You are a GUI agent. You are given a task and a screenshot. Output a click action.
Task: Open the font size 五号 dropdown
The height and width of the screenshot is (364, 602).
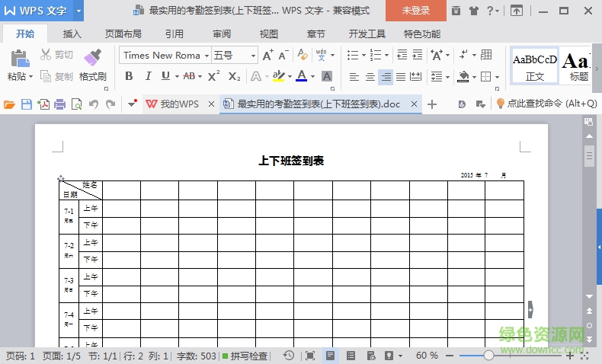coord(253,56)
